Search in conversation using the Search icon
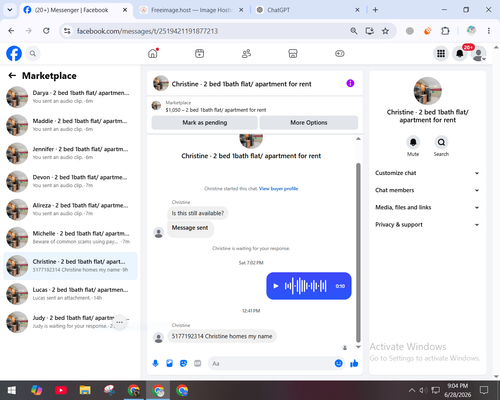The width and height of the screenshot is (500, 400). click(441, 143)
